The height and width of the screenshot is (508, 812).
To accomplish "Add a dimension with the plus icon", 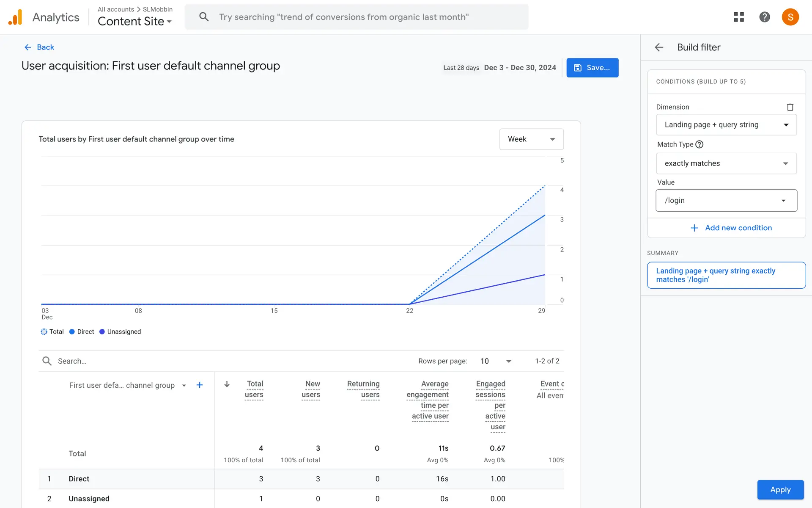I will (200, 385).
